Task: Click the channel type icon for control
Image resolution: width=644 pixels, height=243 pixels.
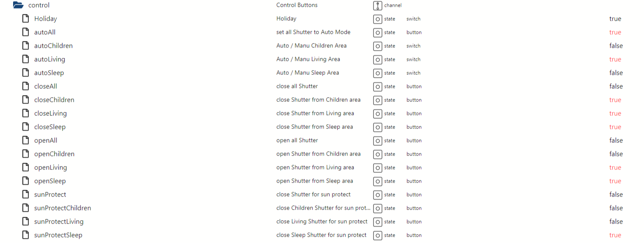Action: click(x=377, y=5)
